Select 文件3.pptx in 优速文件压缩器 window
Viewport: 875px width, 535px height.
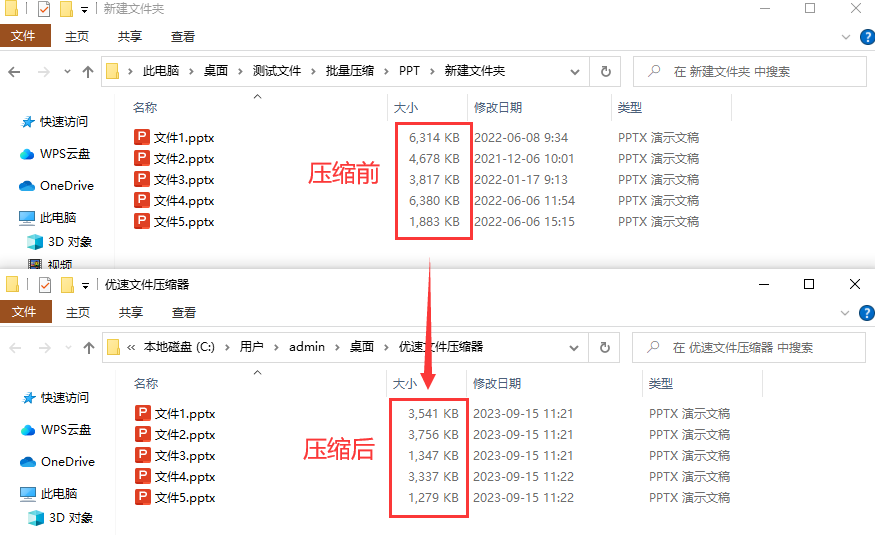click(x=175, y=455)
